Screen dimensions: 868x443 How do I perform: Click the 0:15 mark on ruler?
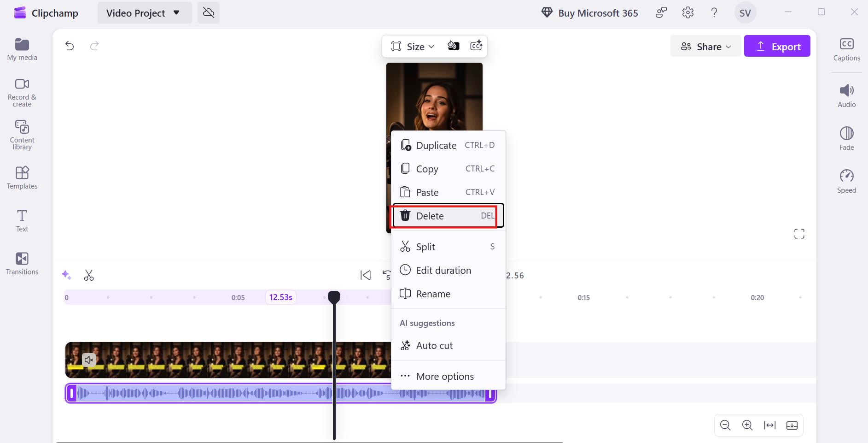point(583,298)
